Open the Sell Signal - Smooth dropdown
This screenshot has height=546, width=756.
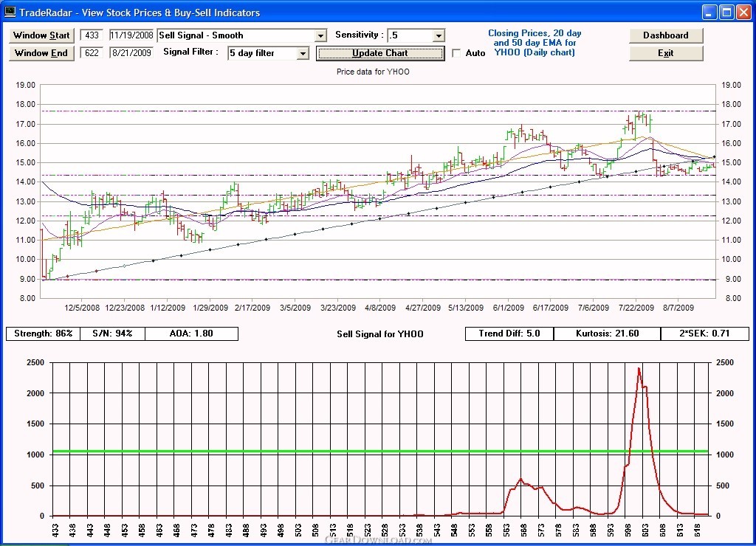click(320, 35)
